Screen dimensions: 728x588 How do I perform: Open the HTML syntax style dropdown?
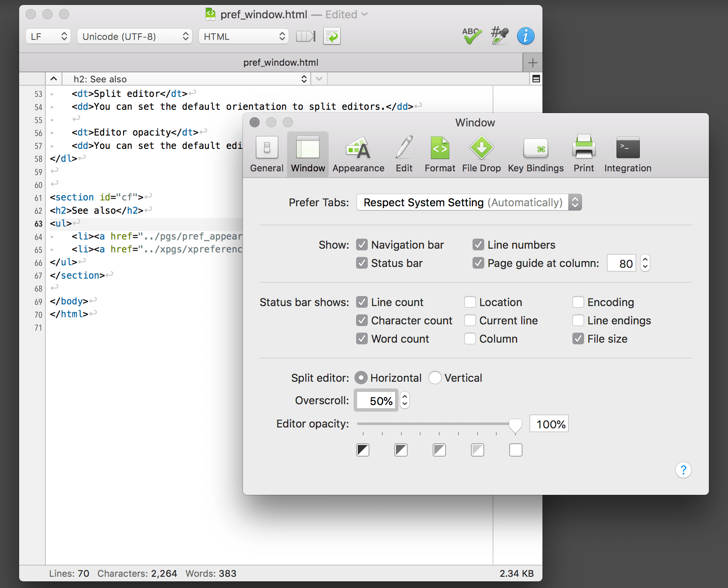pyautogui.click(x=243, y=36)
